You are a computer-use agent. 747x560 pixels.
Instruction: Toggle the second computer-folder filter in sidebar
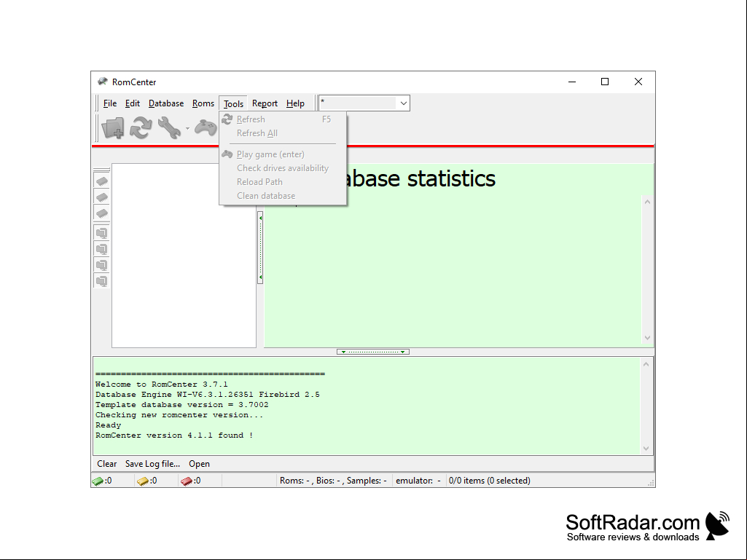coord(101,249)
